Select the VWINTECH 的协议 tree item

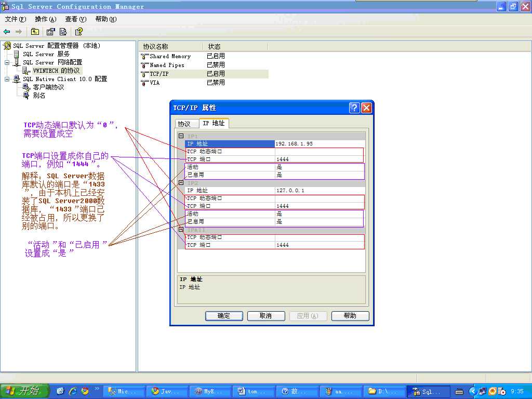pyautogui.click(x=56, y=71)
